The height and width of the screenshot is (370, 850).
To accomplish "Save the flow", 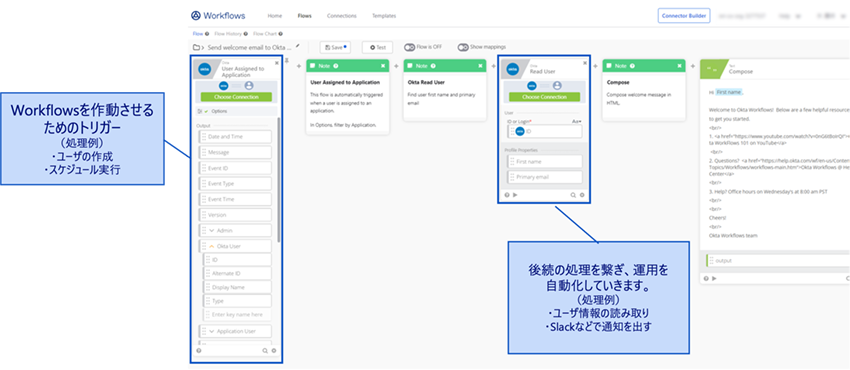I will [x=335, y=47].
